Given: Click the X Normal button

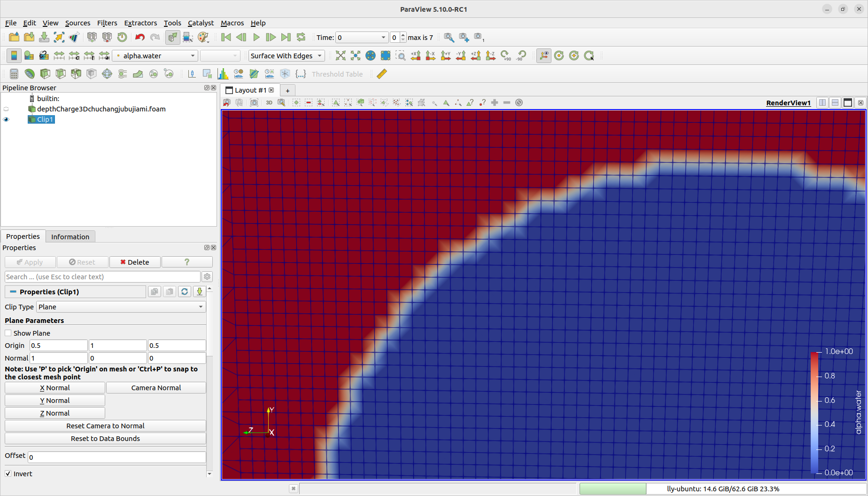Looking at the screenshot, I should [55, 387].
